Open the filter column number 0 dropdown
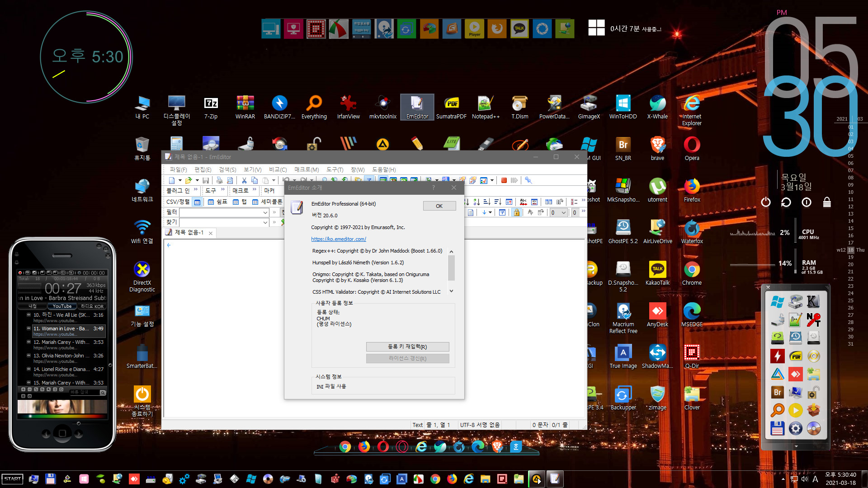 (563, 212)
